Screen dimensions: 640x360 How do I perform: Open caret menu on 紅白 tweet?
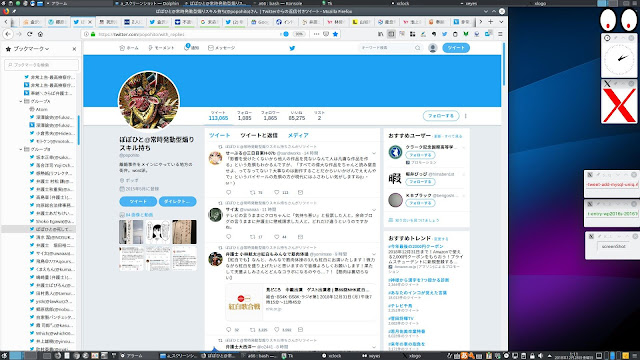(373, 254)
